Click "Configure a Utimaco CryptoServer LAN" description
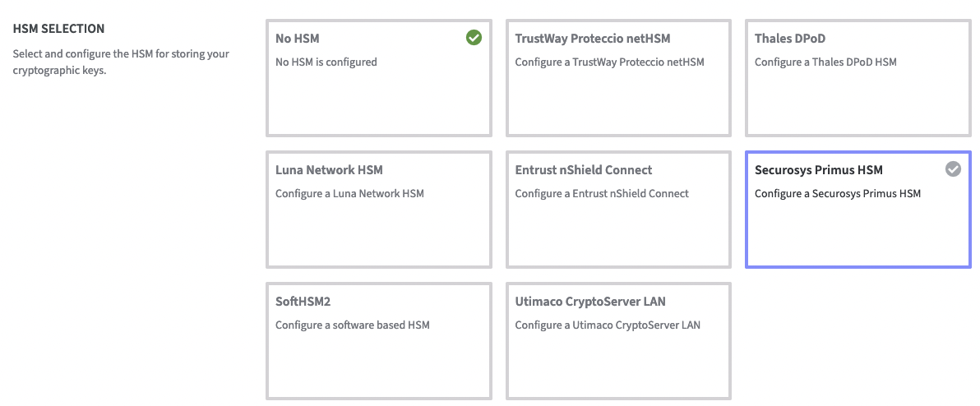The image size is (980, 406). click(x=608, y=325)
